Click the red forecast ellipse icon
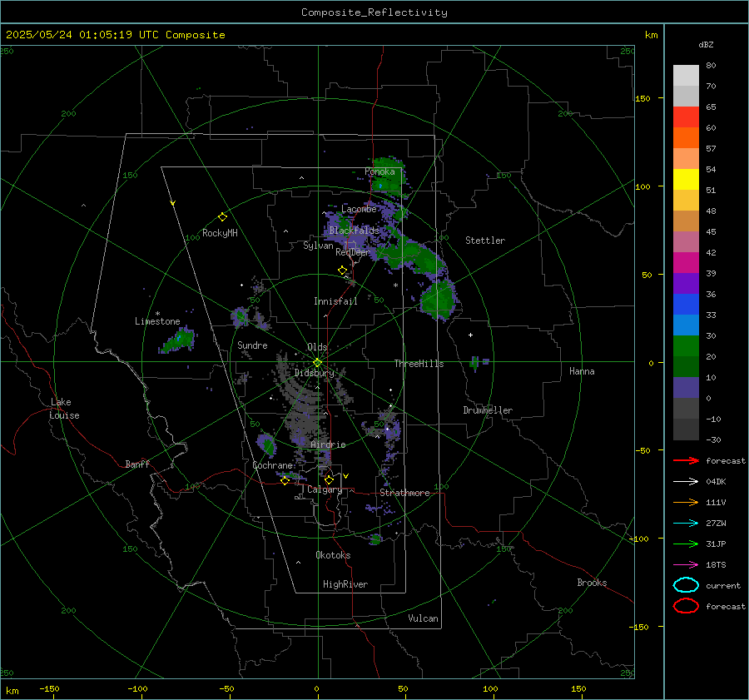 click(x=686, y=606)
